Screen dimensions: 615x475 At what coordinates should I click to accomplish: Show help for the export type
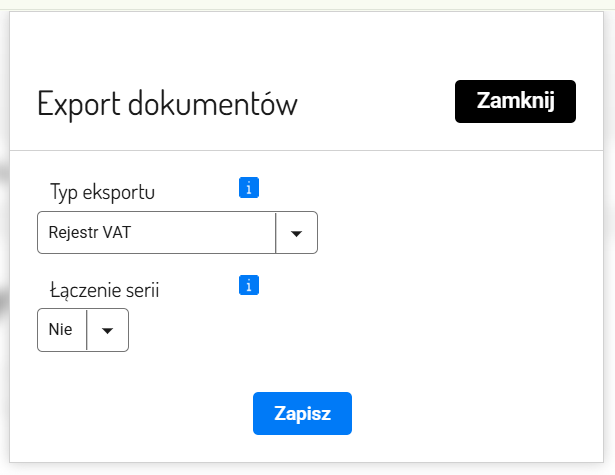click(x=250, y=187)
